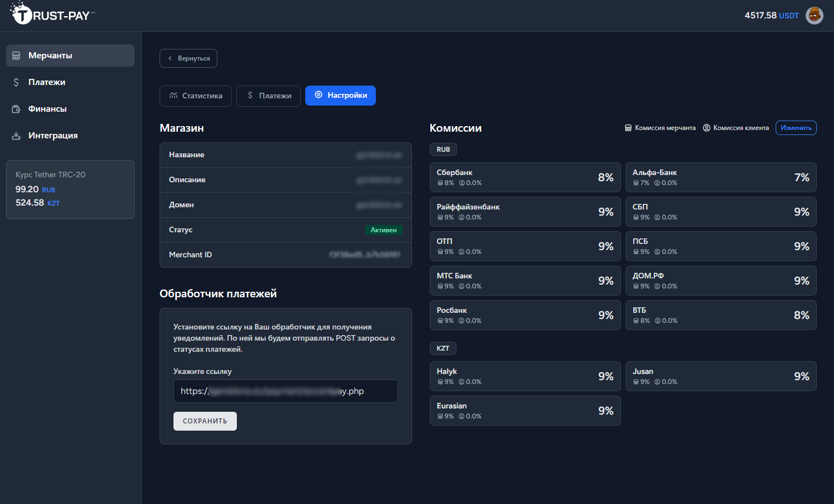Open the user avatar menu
This screenshot has width=834, height=504.
pos(815,16)
